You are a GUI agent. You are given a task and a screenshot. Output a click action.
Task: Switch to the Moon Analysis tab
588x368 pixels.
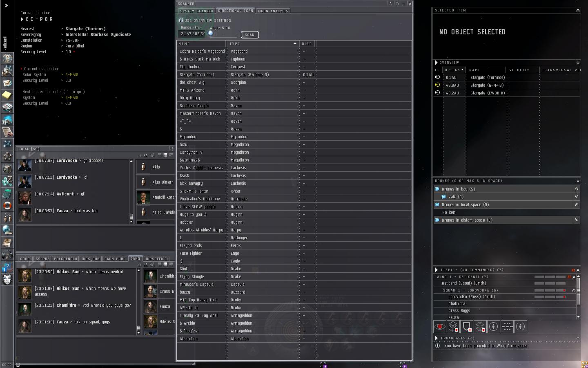(x=273, y=11)
